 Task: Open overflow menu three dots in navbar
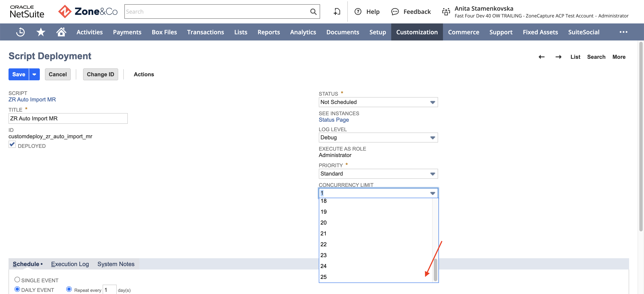[x=623, y=32]
